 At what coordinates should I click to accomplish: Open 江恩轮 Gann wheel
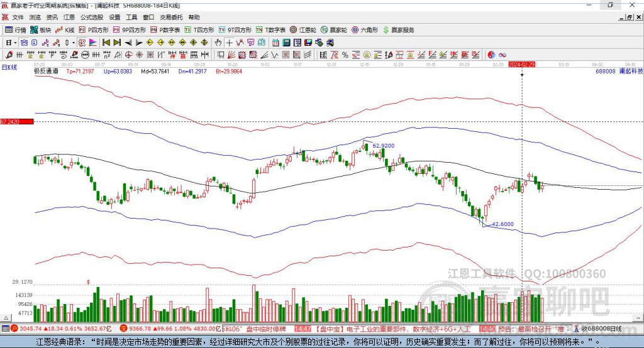click(303, 30)
